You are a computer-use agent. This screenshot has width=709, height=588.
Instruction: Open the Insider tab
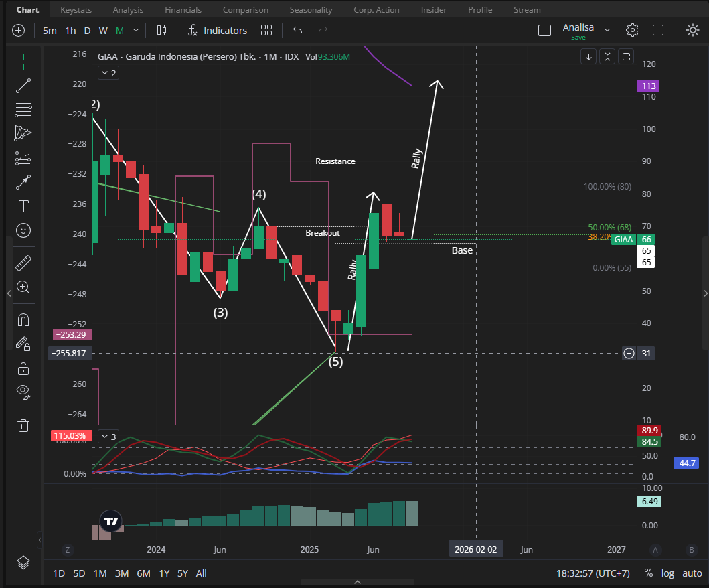(434, 10)
